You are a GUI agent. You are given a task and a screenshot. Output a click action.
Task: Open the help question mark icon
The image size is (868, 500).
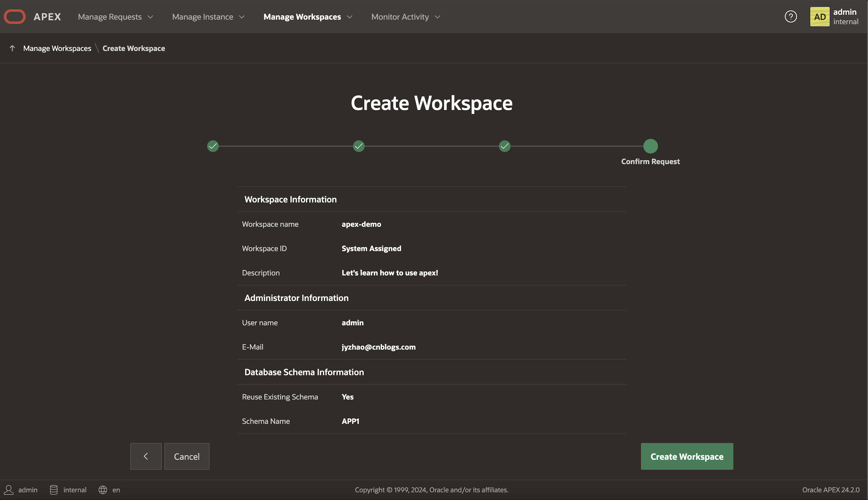791,17
